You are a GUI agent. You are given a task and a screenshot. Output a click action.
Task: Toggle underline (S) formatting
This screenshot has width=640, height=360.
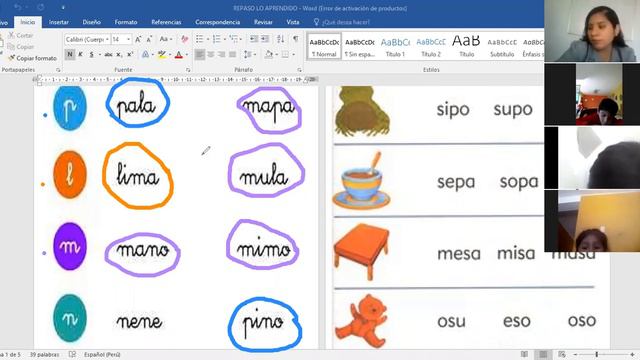click(91, 54)
